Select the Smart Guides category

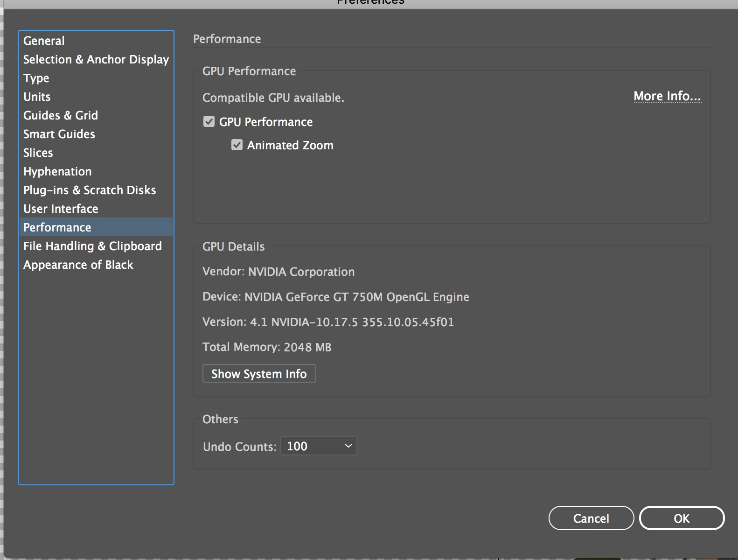tap(96, 134)
